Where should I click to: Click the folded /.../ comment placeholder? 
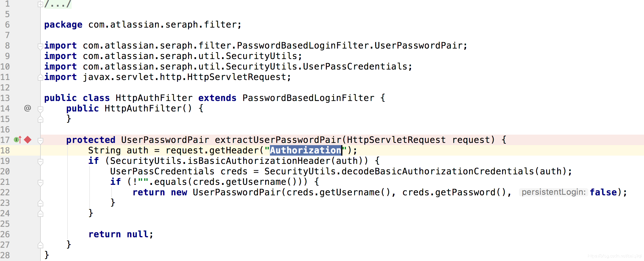(x=58, y=4)
